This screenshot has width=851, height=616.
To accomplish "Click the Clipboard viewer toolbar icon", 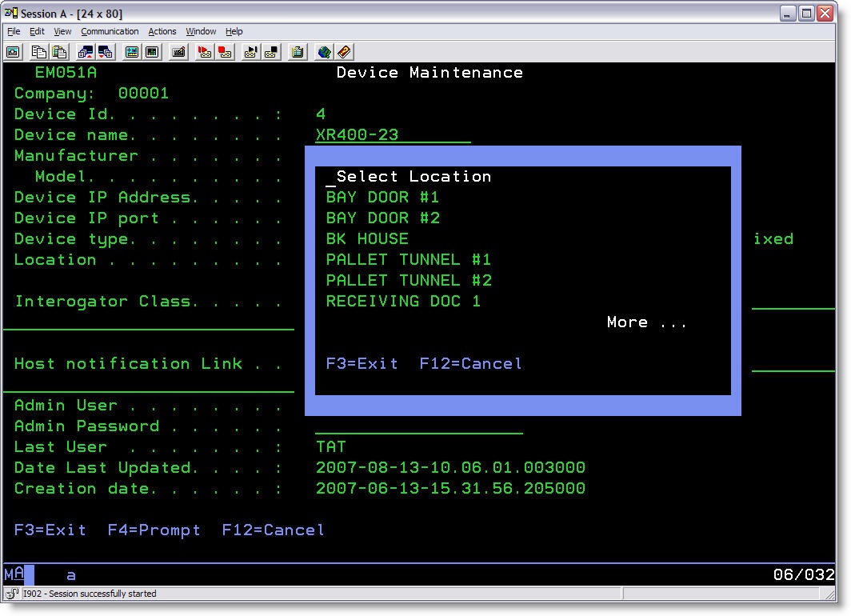I will click(298, 52).
